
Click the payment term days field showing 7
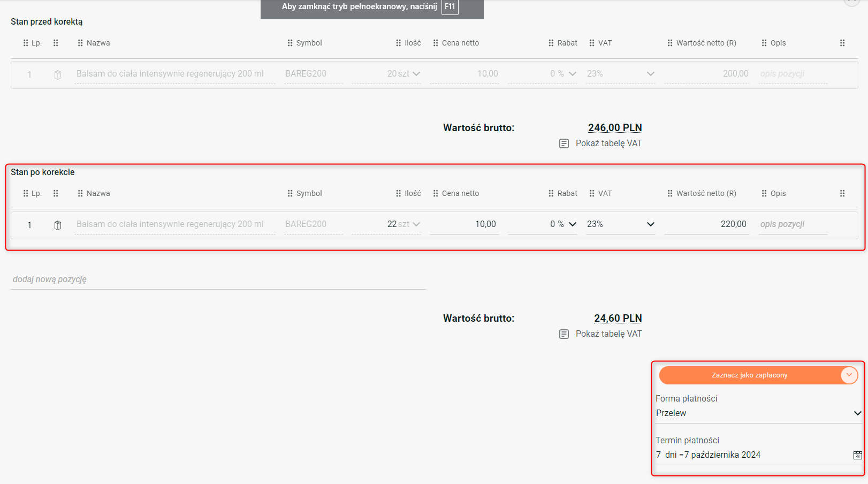(x=659, y=455)
